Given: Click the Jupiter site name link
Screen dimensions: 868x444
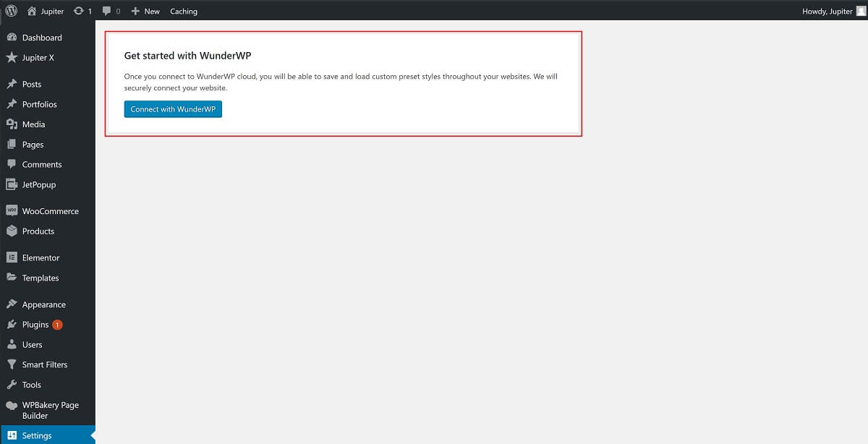Looking at the screenshot, I should coord(52,12).
